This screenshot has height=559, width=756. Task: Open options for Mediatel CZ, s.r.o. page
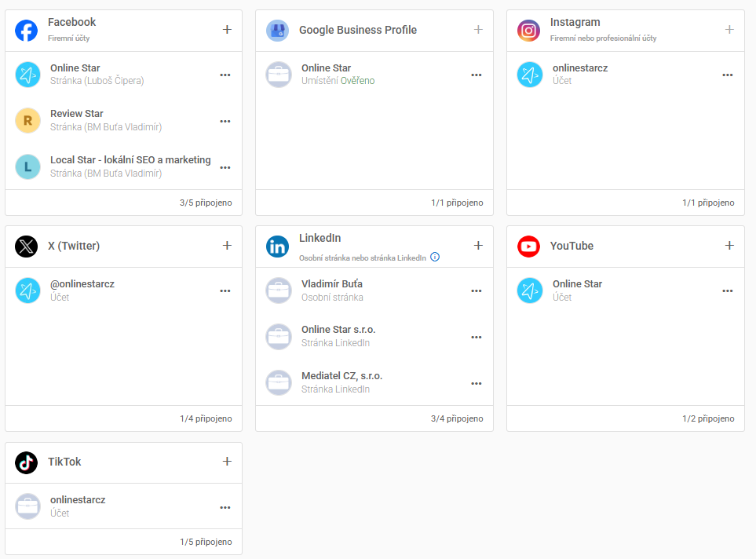coord(477,384)
